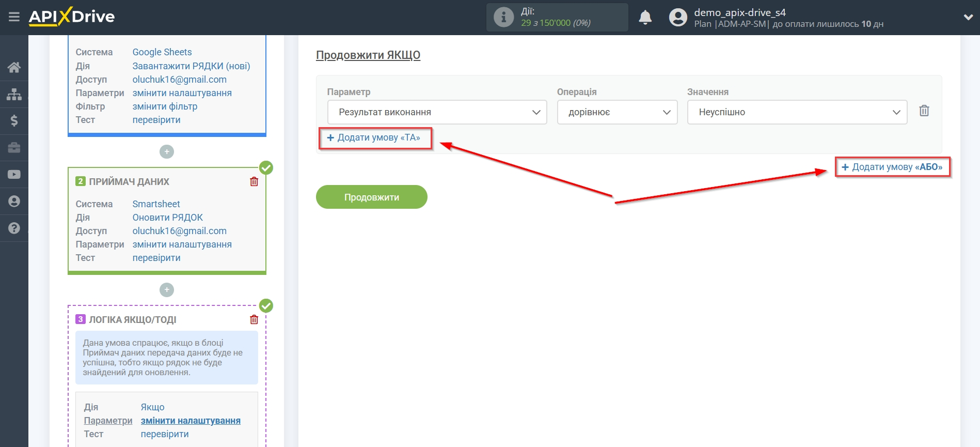Click Додати умову «ТА»
The width and height of the screenshot is (980, 447).
[374, 137]
